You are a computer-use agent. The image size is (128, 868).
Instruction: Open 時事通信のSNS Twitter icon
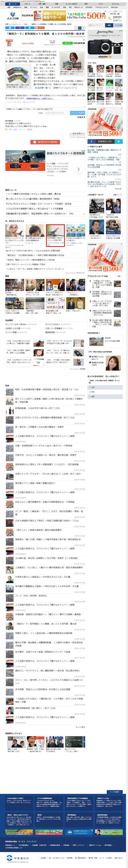[x=118, y=142]
